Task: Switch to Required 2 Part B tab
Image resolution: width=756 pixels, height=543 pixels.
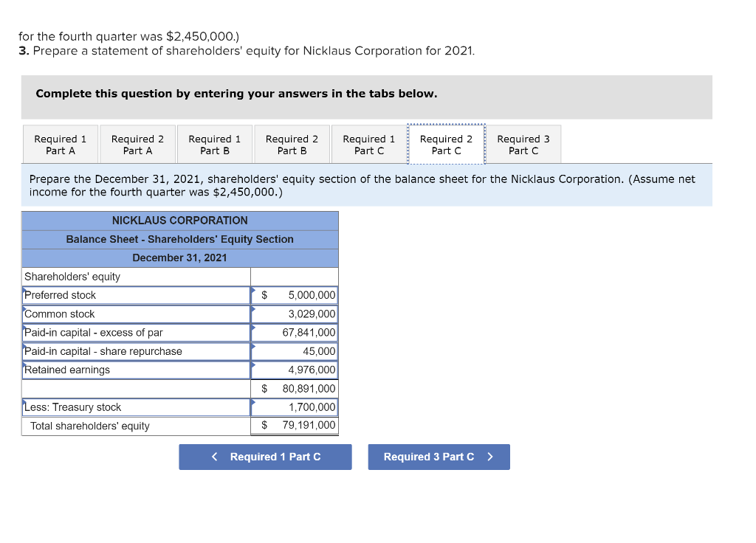Action: (x=292, y=145)
